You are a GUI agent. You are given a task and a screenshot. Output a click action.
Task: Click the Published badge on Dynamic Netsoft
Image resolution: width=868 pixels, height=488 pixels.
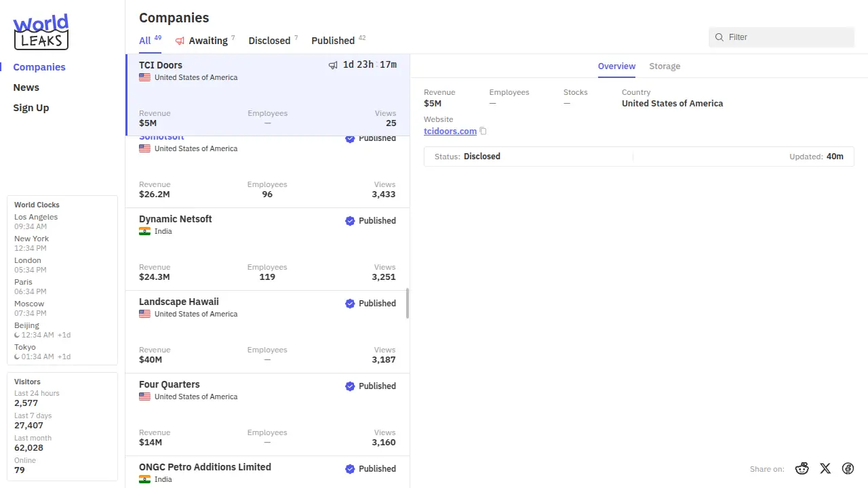tap(370, 221)
